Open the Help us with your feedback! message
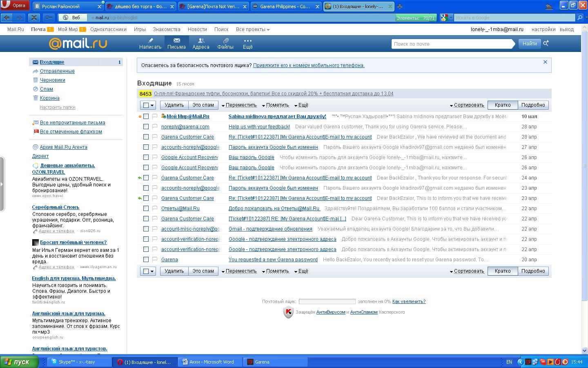 259,127
